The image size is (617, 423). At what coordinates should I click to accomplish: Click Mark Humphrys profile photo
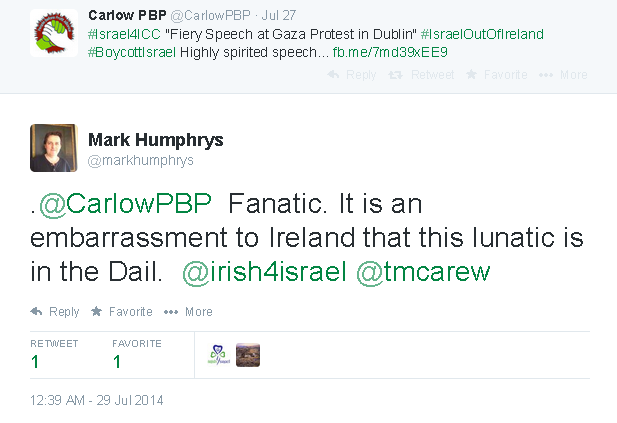54,148
